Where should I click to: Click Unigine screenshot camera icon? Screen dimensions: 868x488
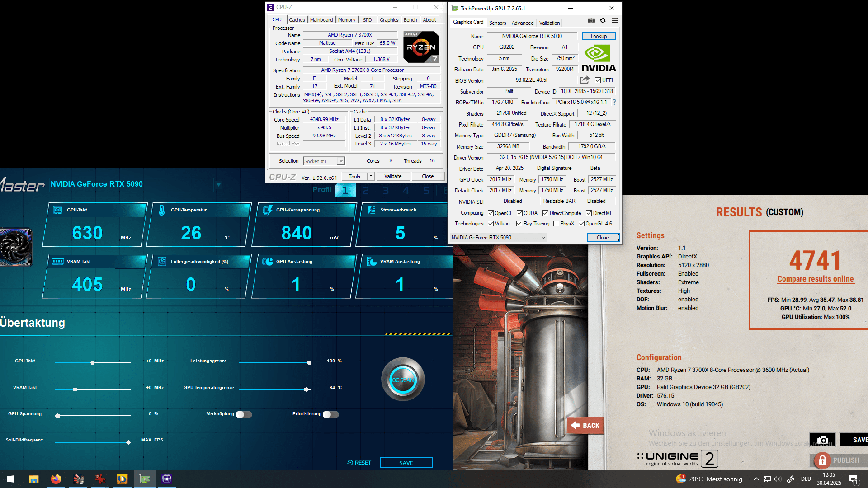822,440
